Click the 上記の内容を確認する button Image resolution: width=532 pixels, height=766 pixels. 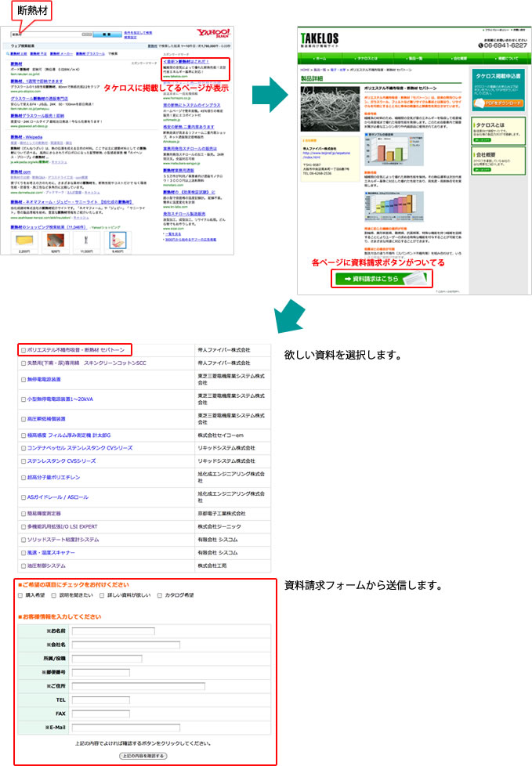click(143, 756)
